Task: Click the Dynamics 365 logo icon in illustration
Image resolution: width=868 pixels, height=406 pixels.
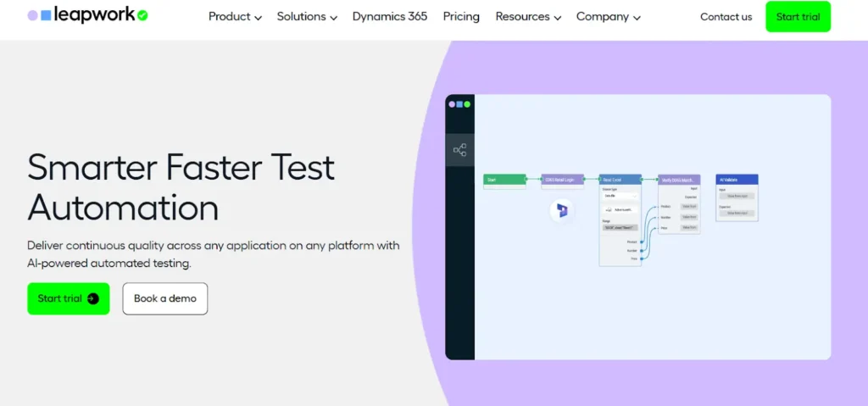Action: [563, 210]
